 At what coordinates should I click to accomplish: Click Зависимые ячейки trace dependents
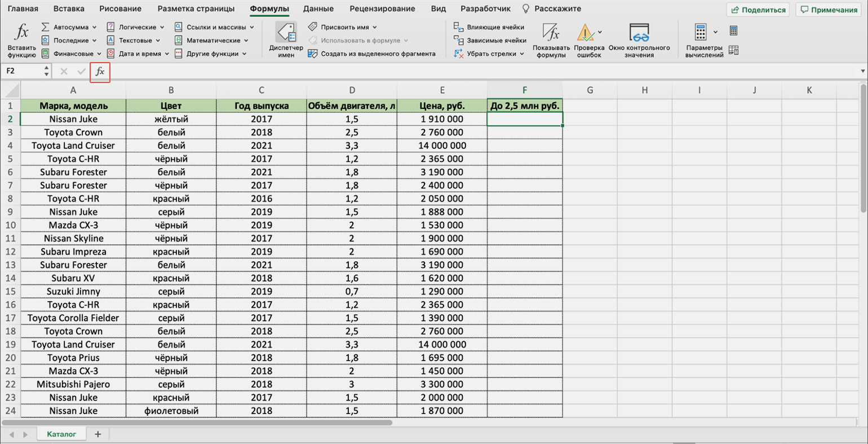pyautogui.click(x=490, y=41)
